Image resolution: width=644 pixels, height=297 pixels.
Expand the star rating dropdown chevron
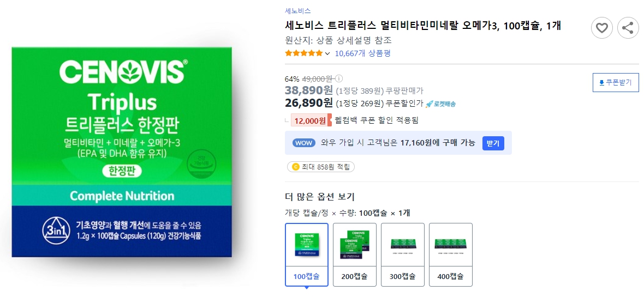coord(327,53)
